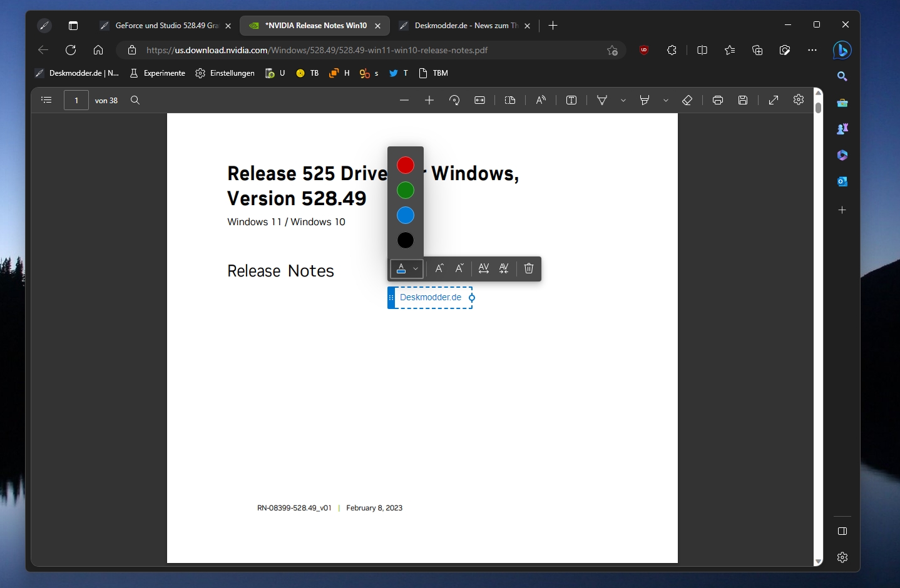Open the PDF toolbar settings gear
Viewport: 900px width, 588px height.
click(x=799, y=99)
